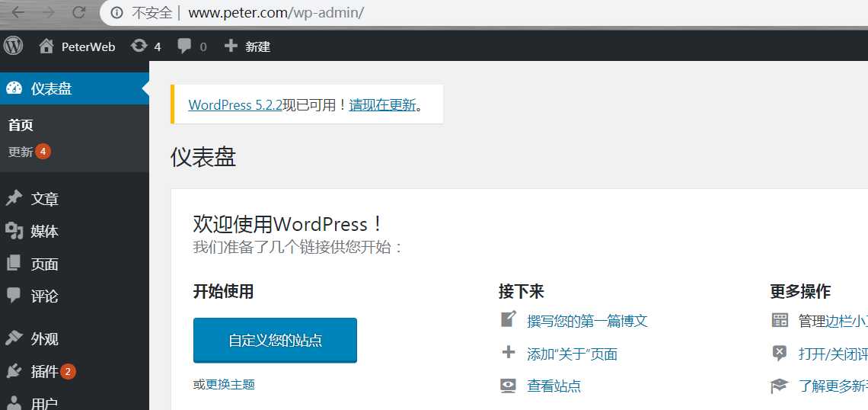The image size is (868, 410).
Task: Click the comments bubble icon in admin bar
Action: pos(183,46)
